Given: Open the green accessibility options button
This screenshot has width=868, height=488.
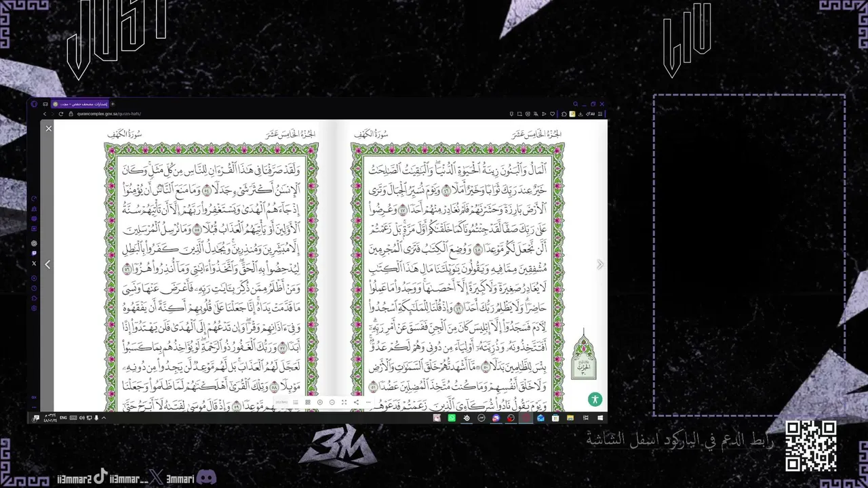Looking at the screenshot, I should tap(595, 399).
